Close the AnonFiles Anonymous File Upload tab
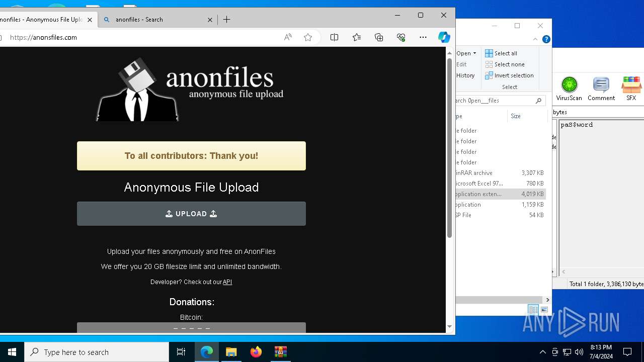 [x=90, y=20]
